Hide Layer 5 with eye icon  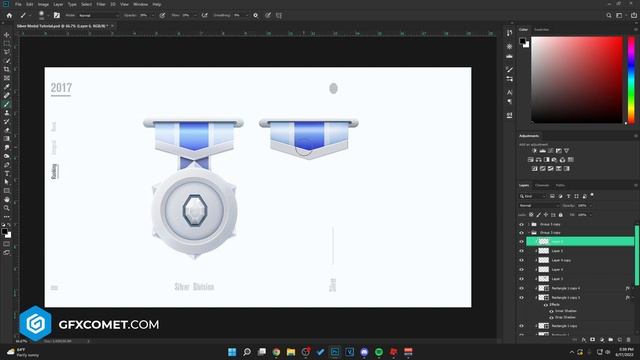click(x=521, y=251)
